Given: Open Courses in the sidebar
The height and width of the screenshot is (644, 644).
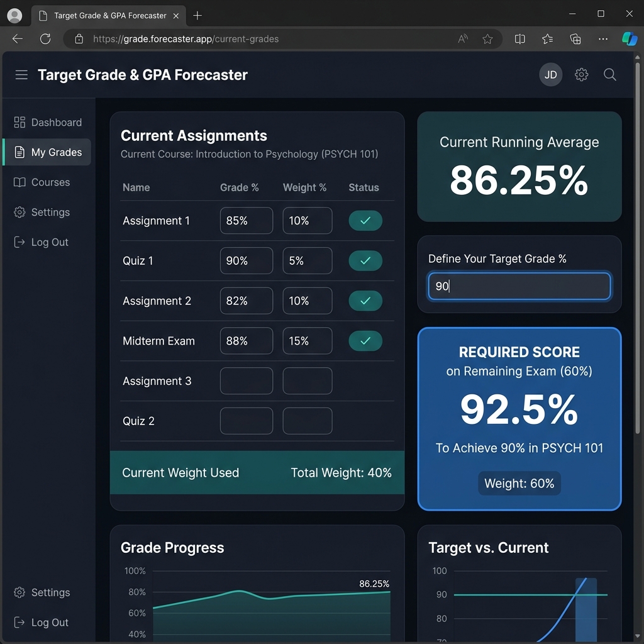Looking at the screenshot, I should 42,182.
